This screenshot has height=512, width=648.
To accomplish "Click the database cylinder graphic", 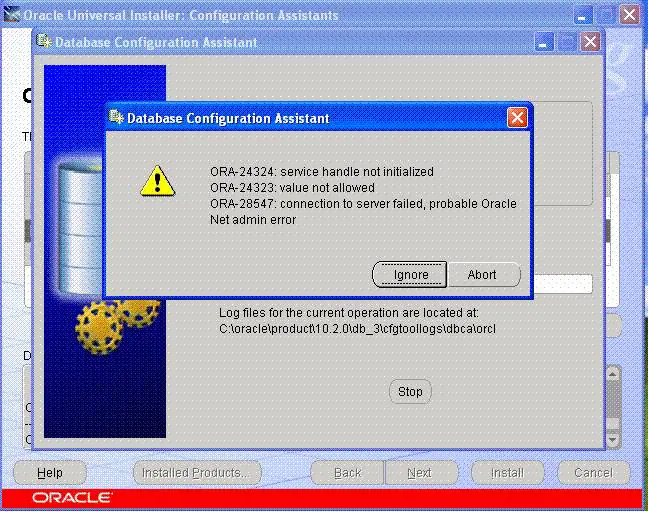I will 80,227.
